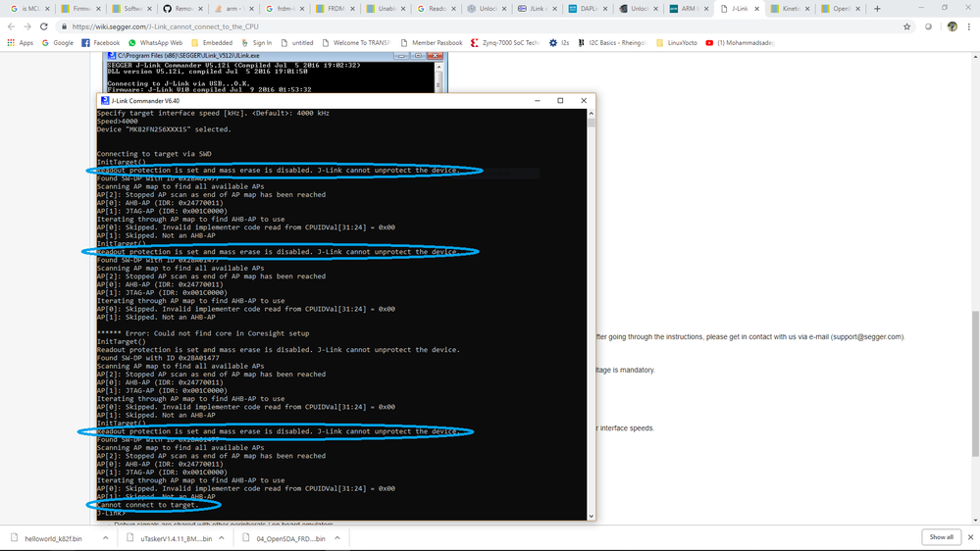Click J-Link Commander scrollbar up arrow
The width and height of the screenshot is (980, 551).
point(592,114)
